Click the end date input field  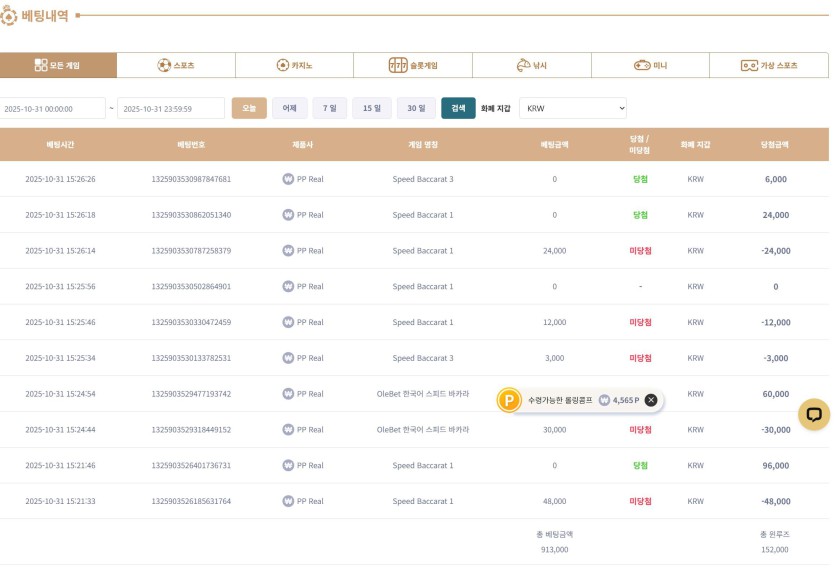pos(170,108)
